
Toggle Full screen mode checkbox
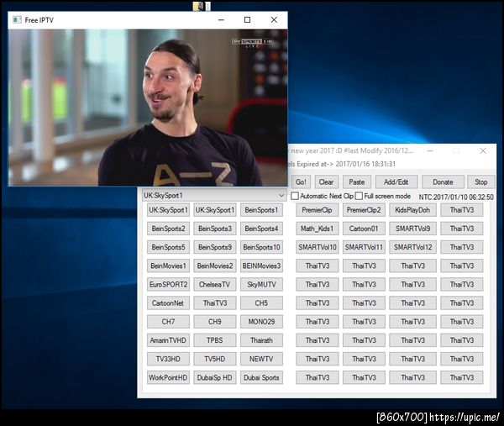point(359,196)
